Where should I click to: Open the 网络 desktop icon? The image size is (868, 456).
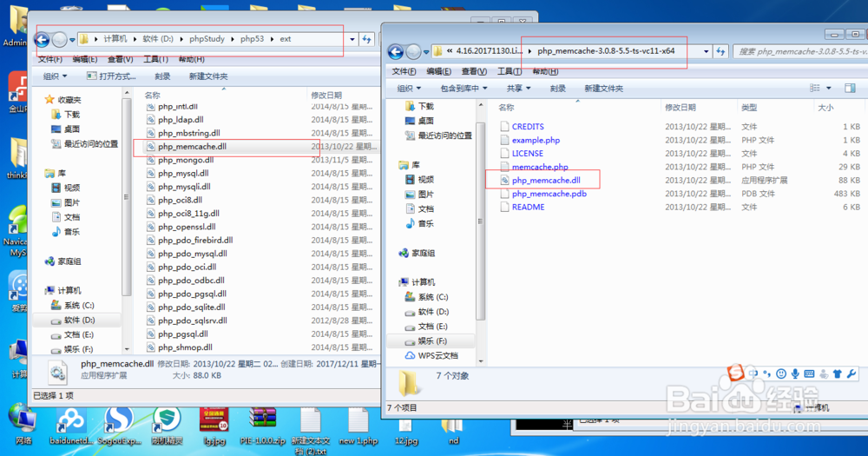(23, 425)
